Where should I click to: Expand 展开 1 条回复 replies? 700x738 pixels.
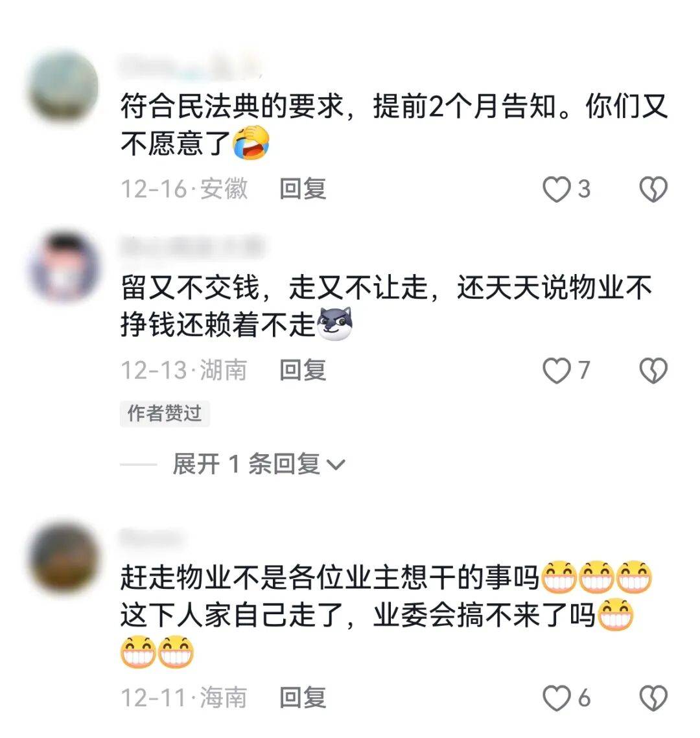click(259, 464)
